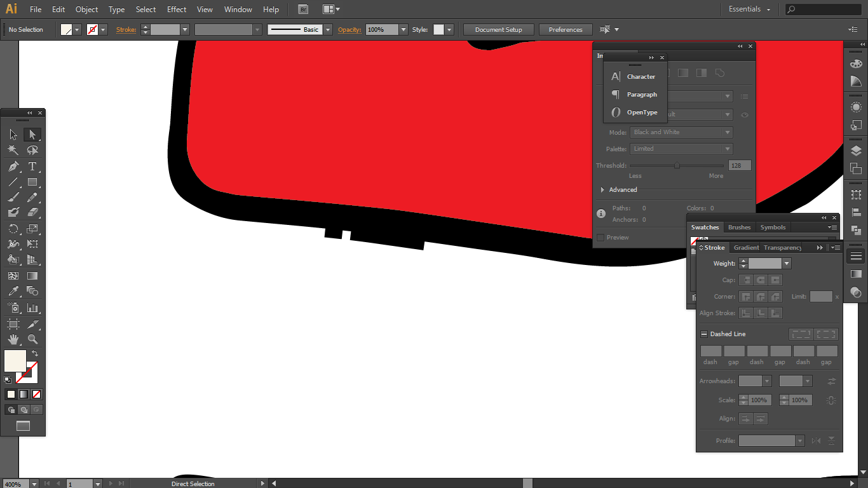868x488 pixels.
Task: Open the Mode dropdown showing Black and White
Action: (682, 132)
